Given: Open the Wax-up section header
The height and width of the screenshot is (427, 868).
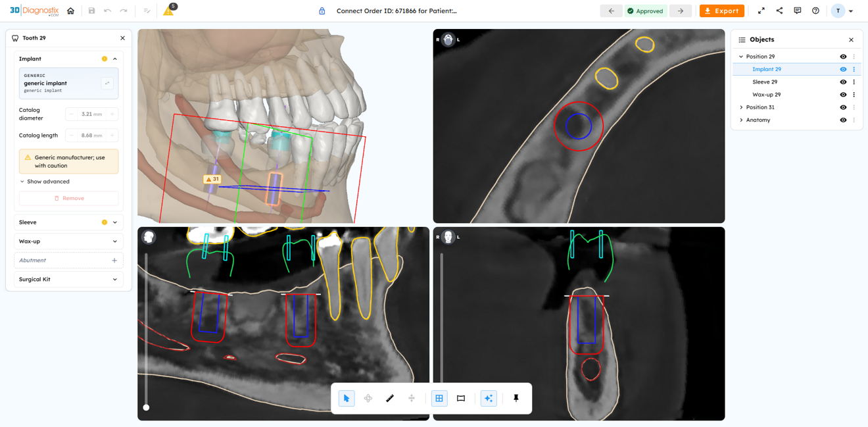Looking at the screenshot, I should [x=68, y=241].
